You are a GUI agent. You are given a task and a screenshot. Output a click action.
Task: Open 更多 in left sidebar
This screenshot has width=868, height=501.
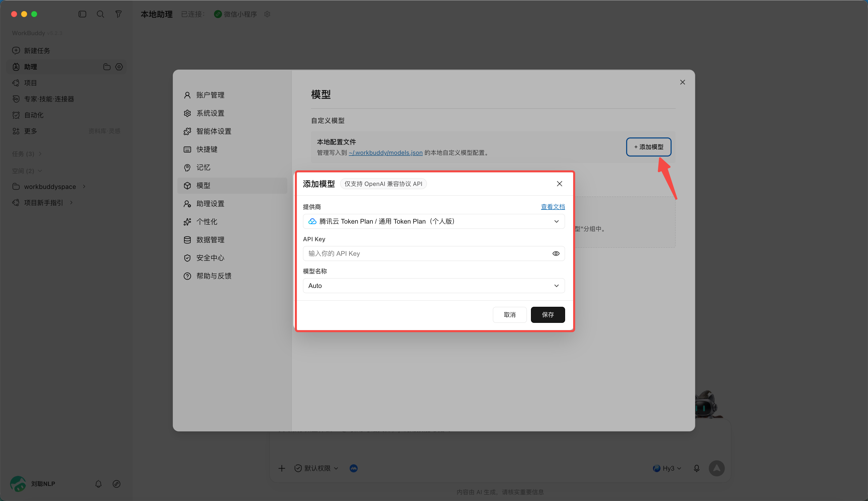(x=66, y=131)
